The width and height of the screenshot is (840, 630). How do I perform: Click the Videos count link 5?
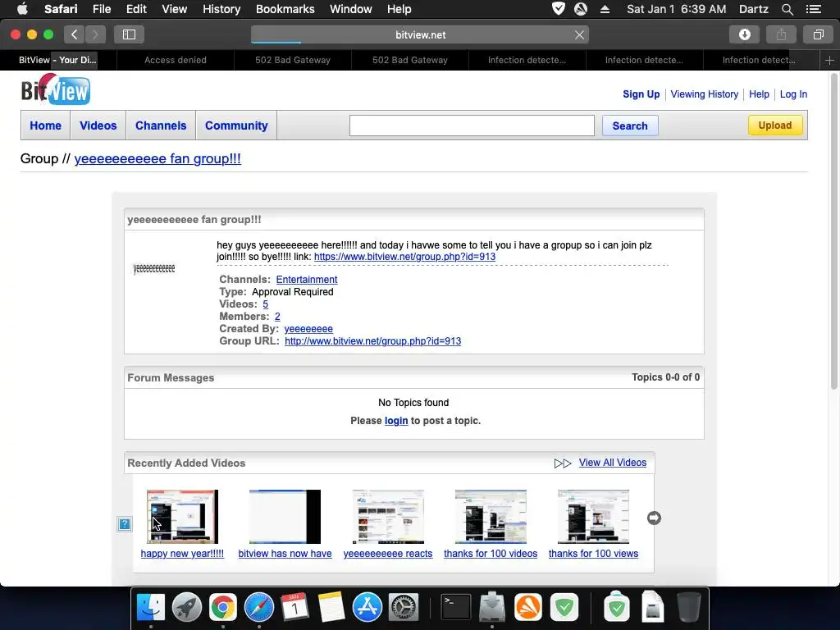coord(265,304)
